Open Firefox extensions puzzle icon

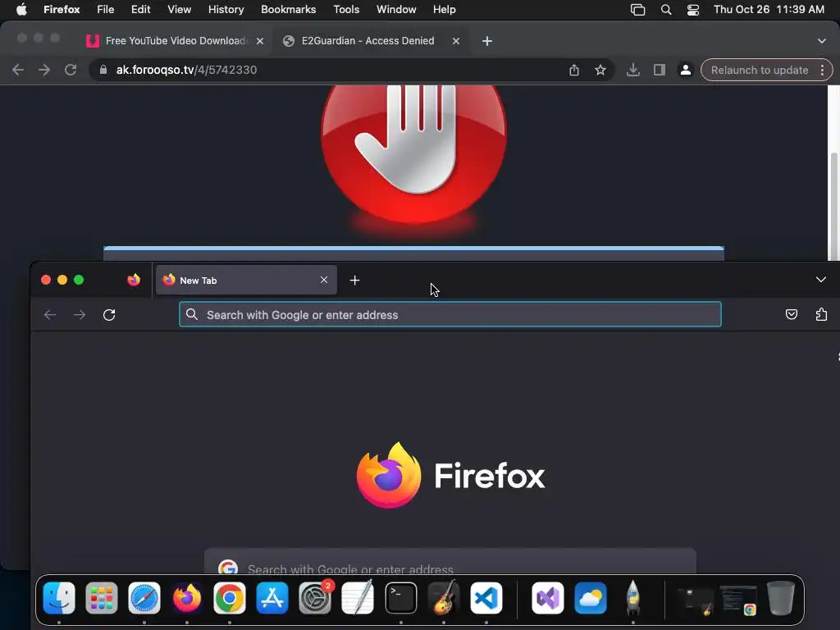(821, 314)
